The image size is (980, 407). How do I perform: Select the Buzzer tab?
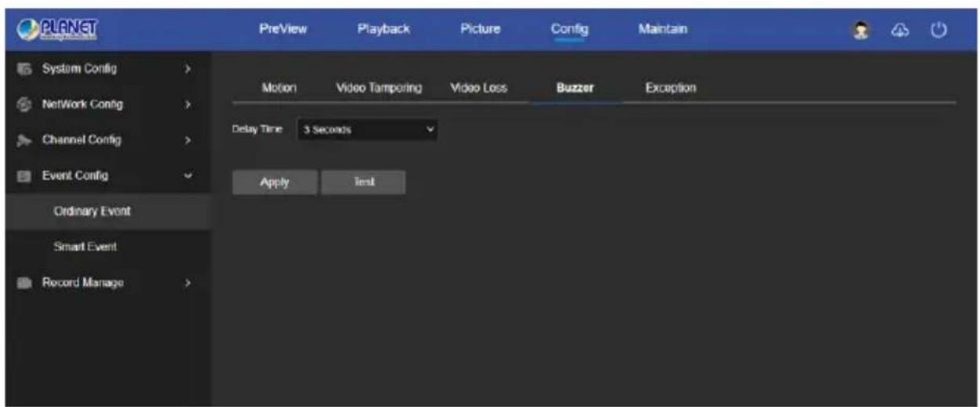[x=575, y=89]
